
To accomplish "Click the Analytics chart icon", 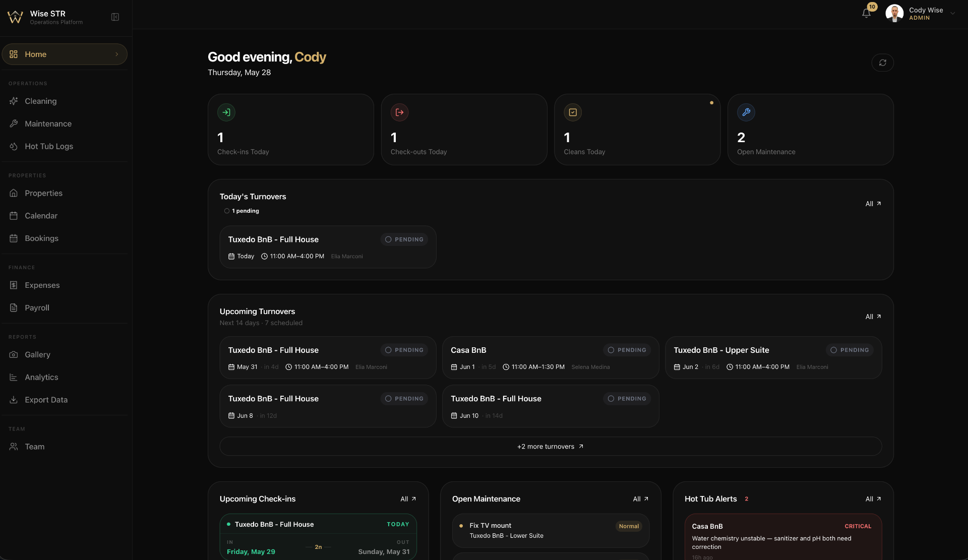I will pos(14,377).
